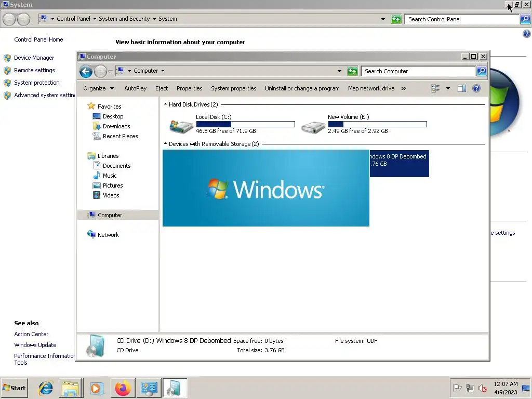Select the New Volume (E:) drive icon
Image resolution: width=532 pixels, height=399 pixels.
pos(313,127)
